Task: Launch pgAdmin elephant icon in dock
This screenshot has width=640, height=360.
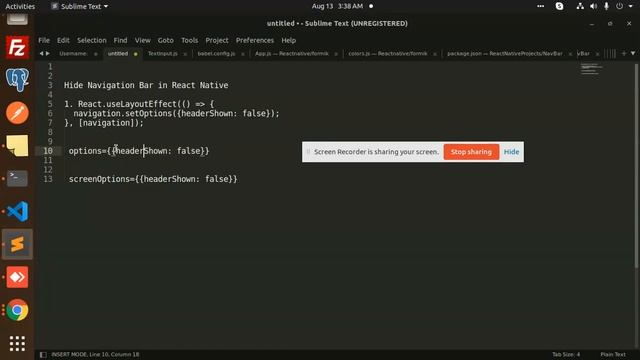Action: pos(17,80)
